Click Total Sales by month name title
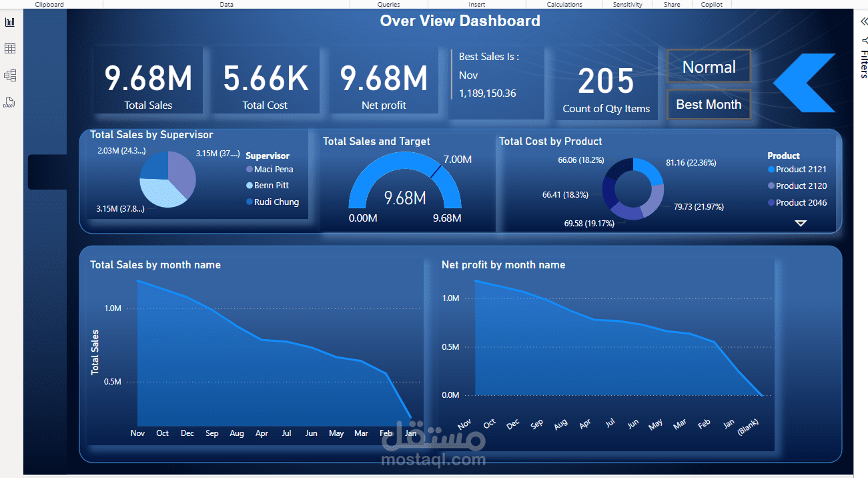Screen dimensions: 868x478 [155, 265]
